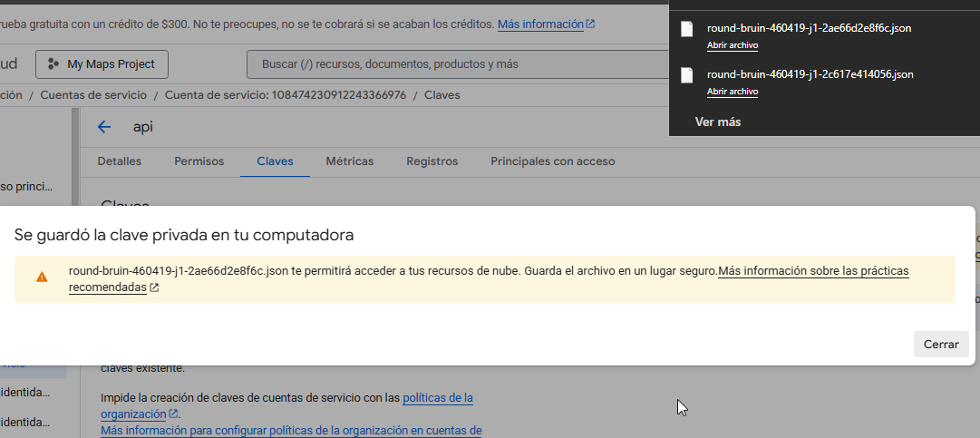Open the Principales con acceso tab
This screenshot has height=438, width=980.
coord(552,161)
